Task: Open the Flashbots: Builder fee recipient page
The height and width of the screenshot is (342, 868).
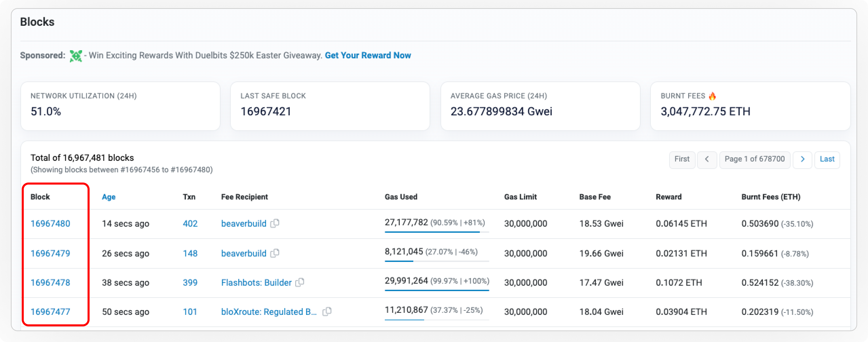Action: click(256, 283)
